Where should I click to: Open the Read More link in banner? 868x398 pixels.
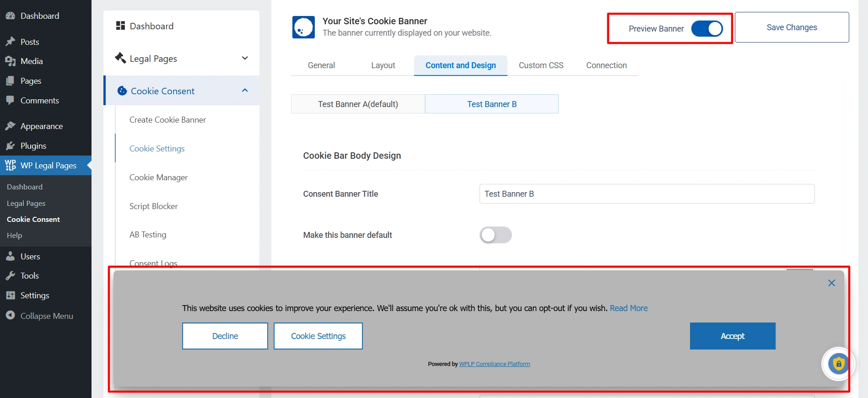[628, 308]
